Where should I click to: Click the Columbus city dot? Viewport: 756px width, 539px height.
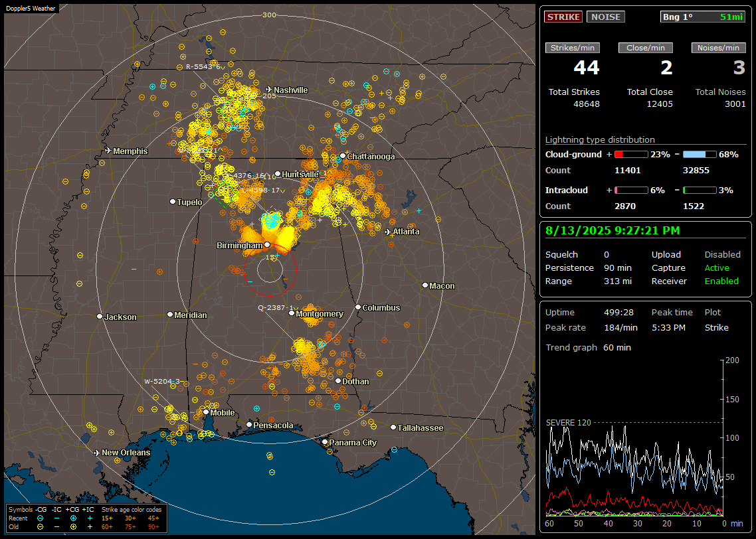click(x=358, y=307)
